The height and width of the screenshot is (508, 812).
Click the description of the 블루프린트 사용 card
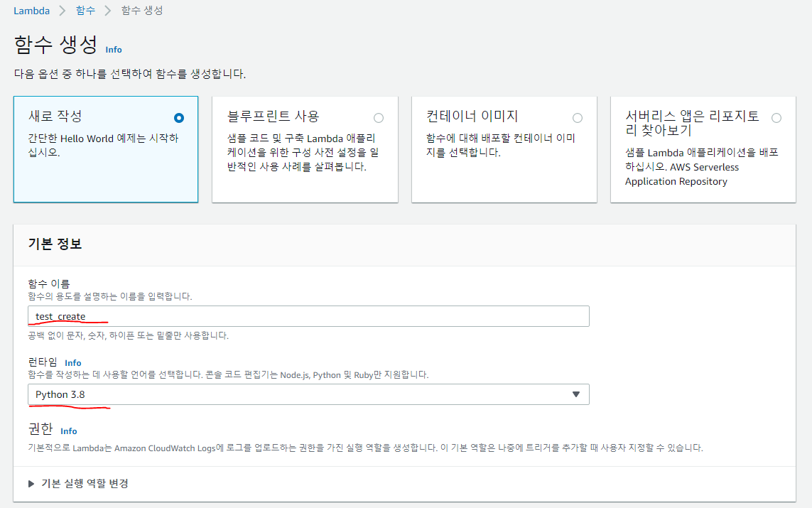(x=303, y=153)
